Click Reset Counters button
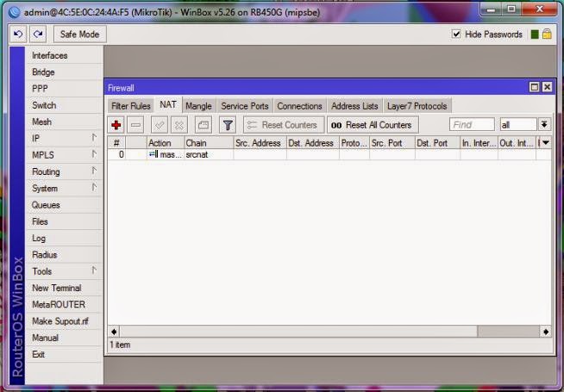Screen dimensions: 564x392 click(x=284, y=125)
